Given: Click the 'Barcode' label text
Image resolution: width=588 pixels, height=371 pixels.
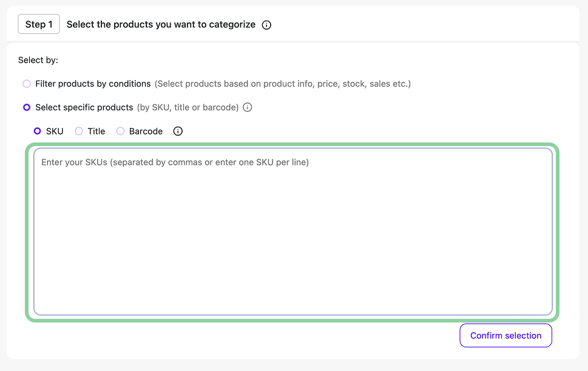Looking at the screenshot, I should [x=146, y=131].
